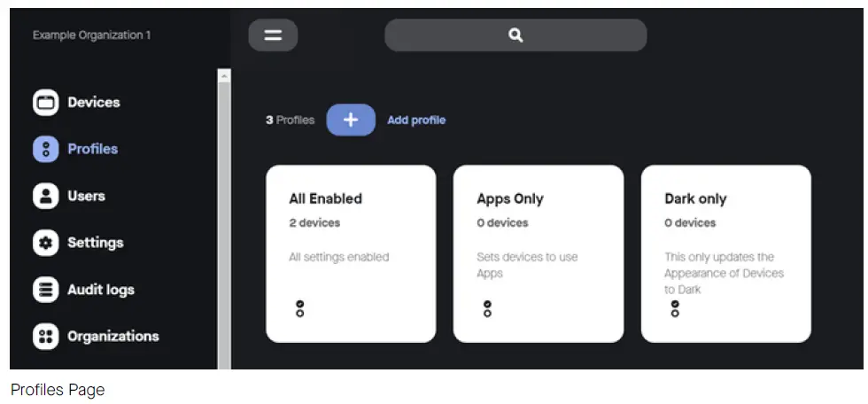Click the Devices sidebar icon

click(x=45, y=103)
